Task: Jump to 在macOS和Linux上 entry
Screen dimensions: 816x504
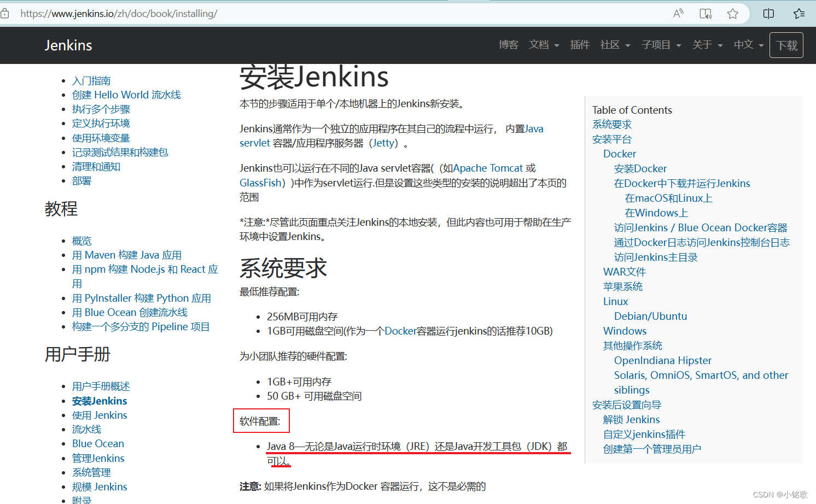Action: [669, 198]
